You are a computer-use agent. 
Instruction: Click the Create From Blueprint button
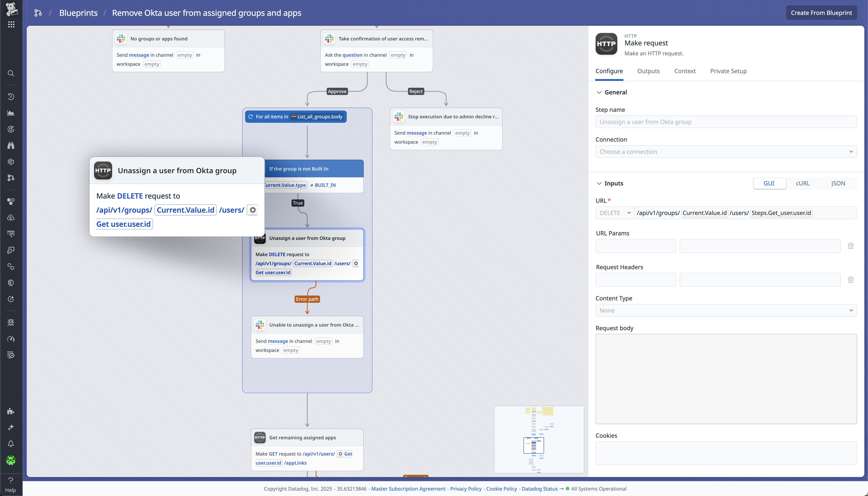(x=821, y=13)
